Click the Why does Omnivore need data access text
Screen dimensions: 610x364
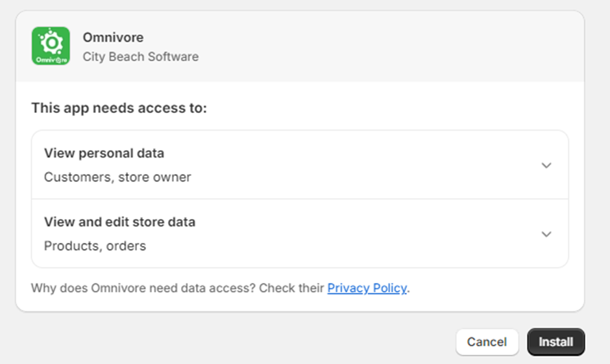coord(143,288)
